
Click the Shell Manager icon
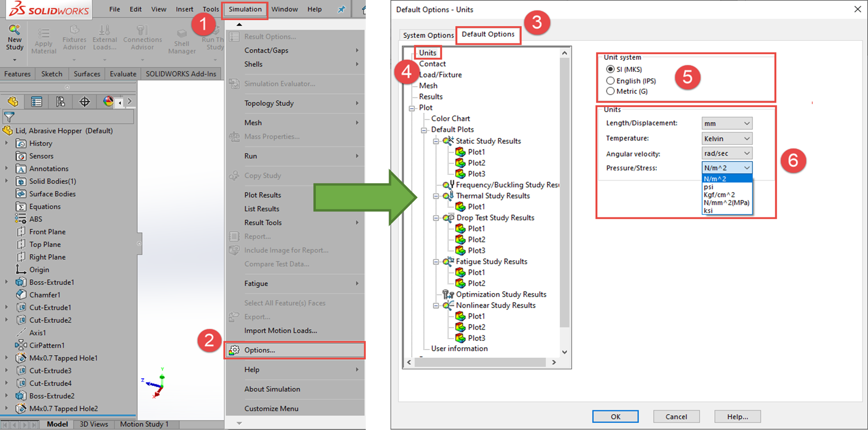click(x=182, y=33)
